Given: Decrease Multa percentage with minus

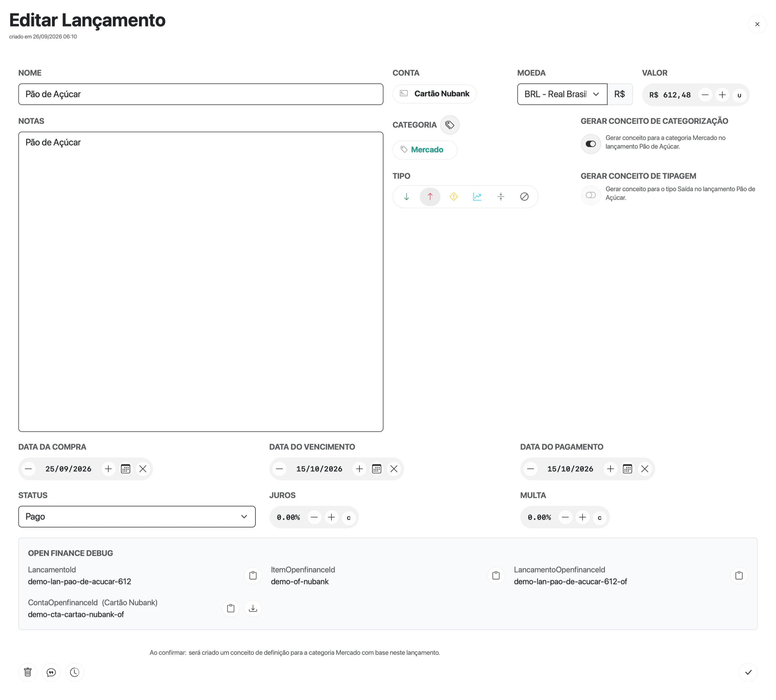Looking at the screenshot, I should tap(565, 517).
